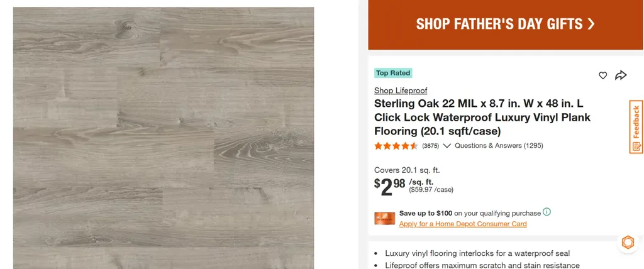The width and height of the screenshot is (644, 269).
Task: Open the info icon beside qualifying purchase
Action: pos(547,212)
